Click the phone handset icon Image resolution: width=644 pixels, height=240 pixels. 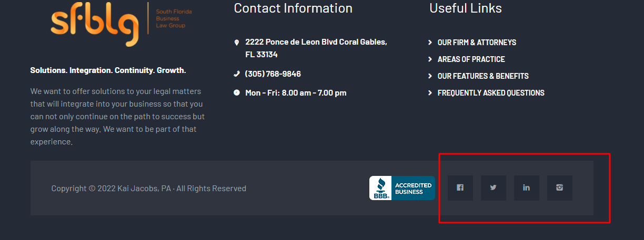237,74
